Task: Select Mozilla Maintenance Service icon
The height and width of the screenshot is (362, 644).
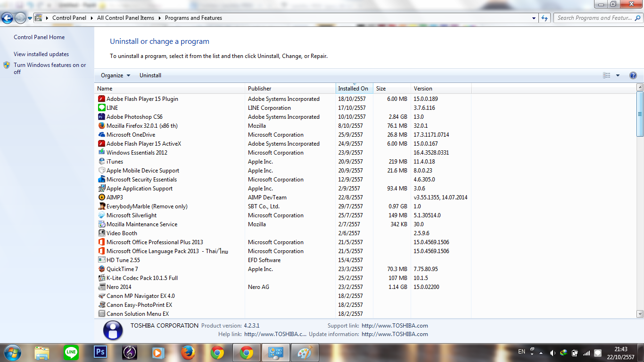Action: pyautogui.click(x=101, y=224)
